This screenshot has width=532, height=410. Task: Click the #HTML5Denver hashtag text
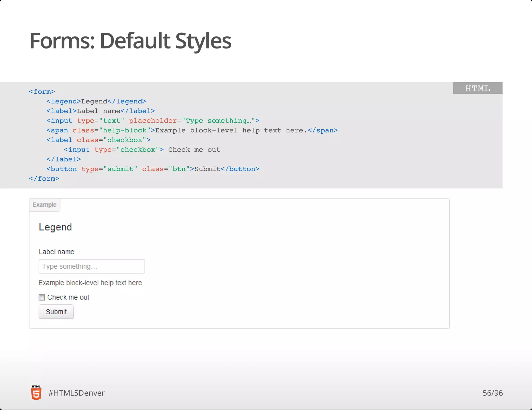click(76, 393)
